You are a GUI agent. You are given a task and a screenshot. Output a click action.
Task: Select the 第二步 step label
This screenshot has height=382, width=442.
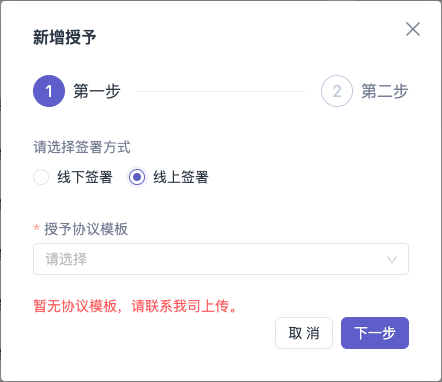385,91
